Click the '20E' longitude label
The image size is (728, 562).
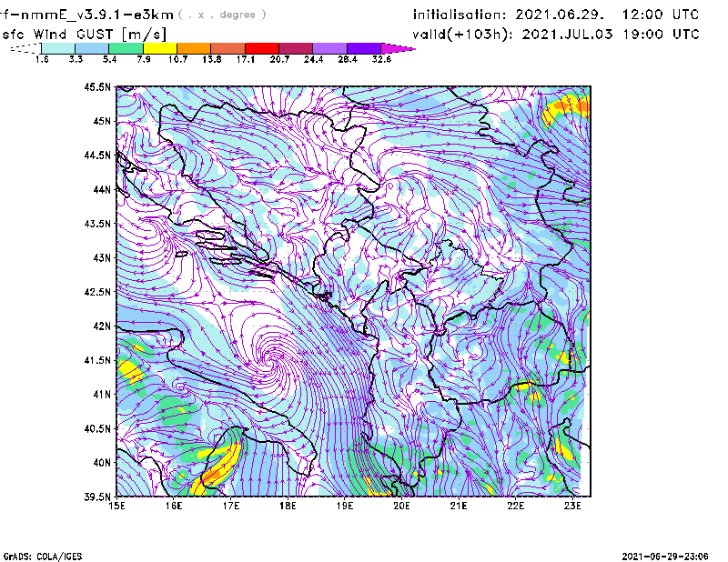coord(401,506)
